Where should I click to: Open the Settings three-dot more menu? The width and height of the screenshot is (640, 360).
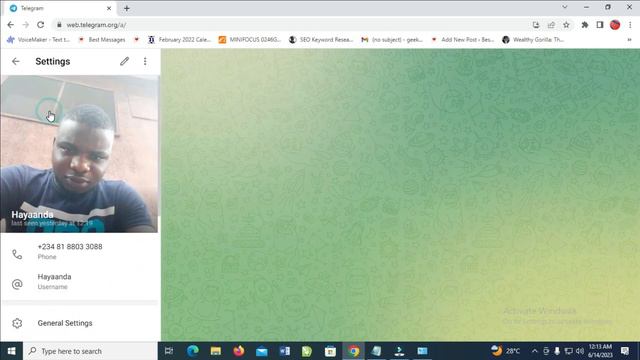point(145,61)
